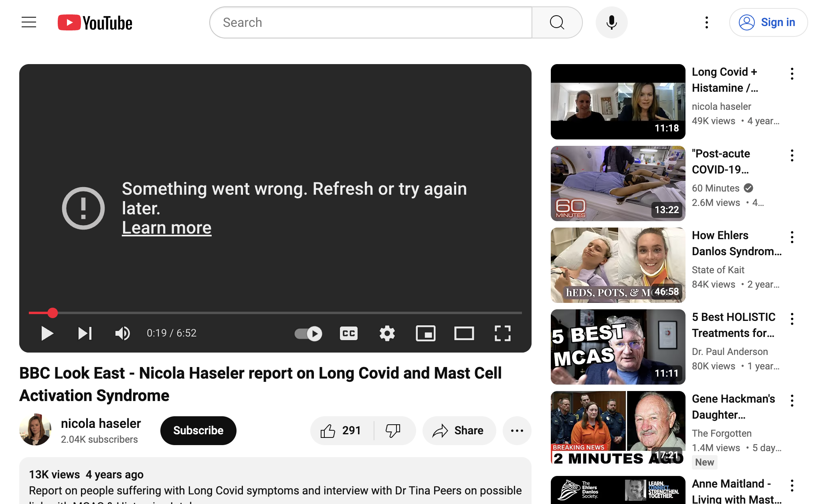The image size is (821, 504).
Task: Open the Settings three-dot menu in header
Action: (707, 22)
